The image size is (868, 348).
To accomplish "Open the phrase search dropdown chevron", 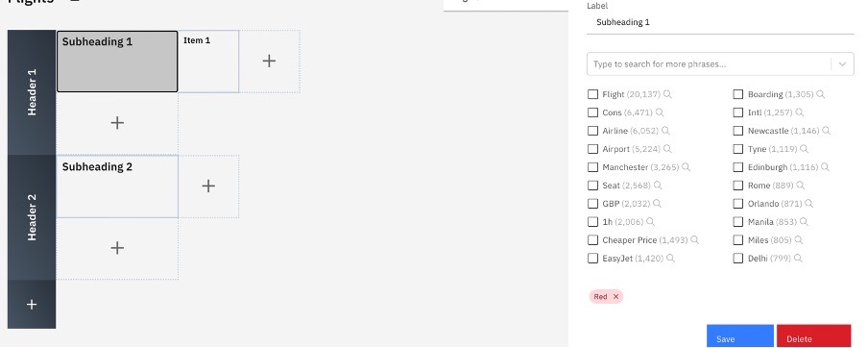I will click(x=842, y=64).
